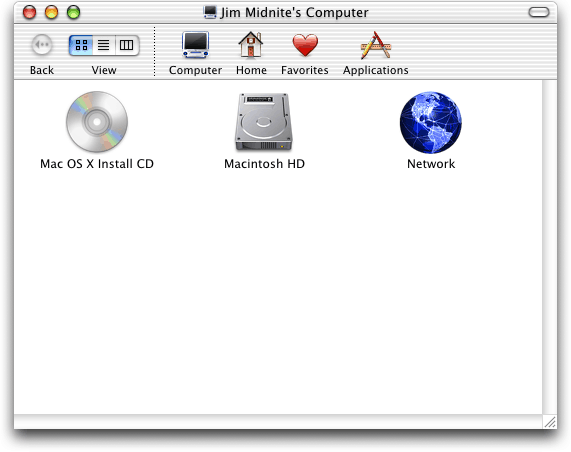This screenshot has width=571, height=452.
Task: Open Favorites heart icon
Action: (305, 45)
